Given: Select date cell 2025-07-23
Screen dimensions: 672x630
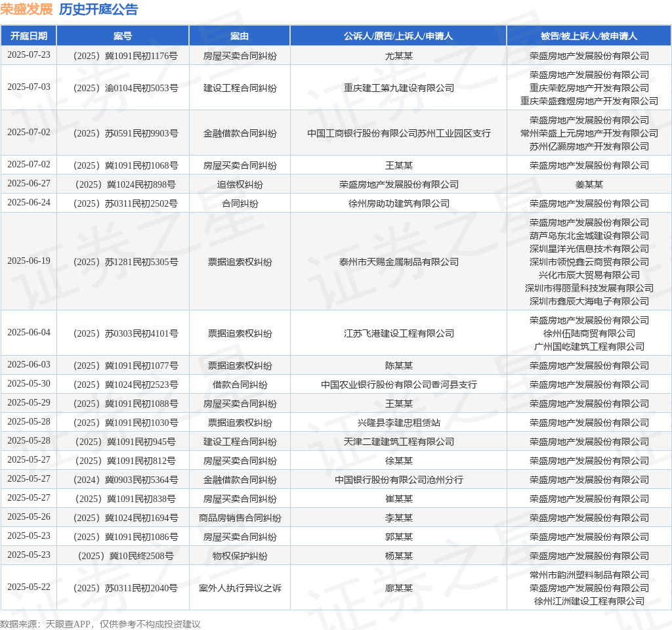Looking at the screenshot, I should click(x=29, y=55).
